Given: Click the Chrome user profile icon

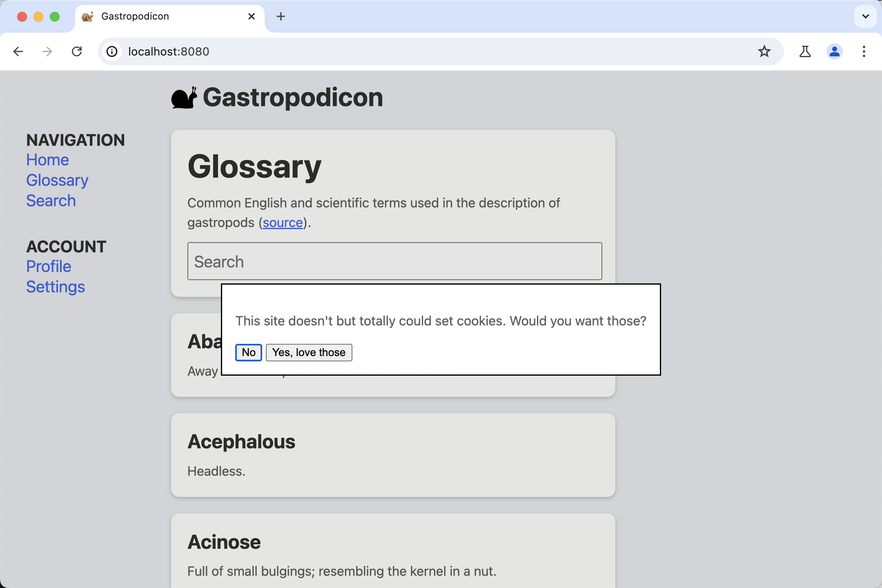Looking at the screenshot, I should 835,52.
